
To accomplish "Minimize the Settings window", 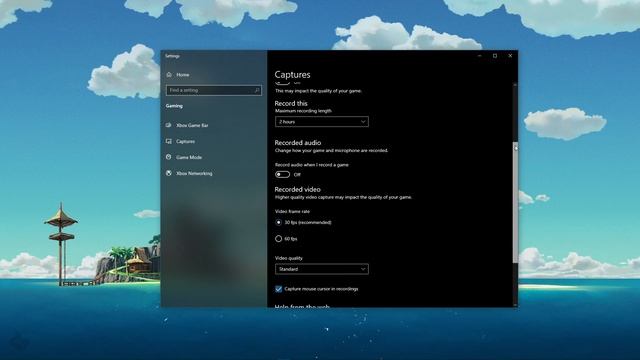I will pyautogui.click(x=480, y=56).
